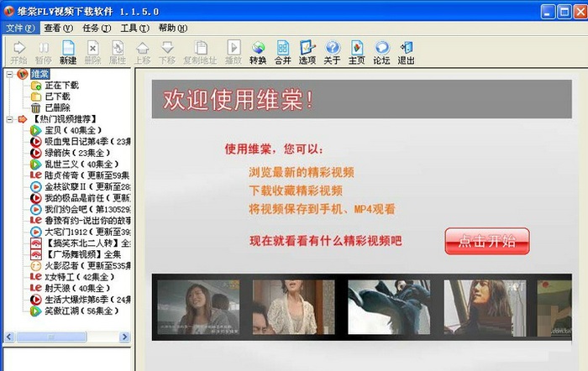Open X女特工 (42集全) entry
This screenshot has height=371, width=588.
pos(80,277)
